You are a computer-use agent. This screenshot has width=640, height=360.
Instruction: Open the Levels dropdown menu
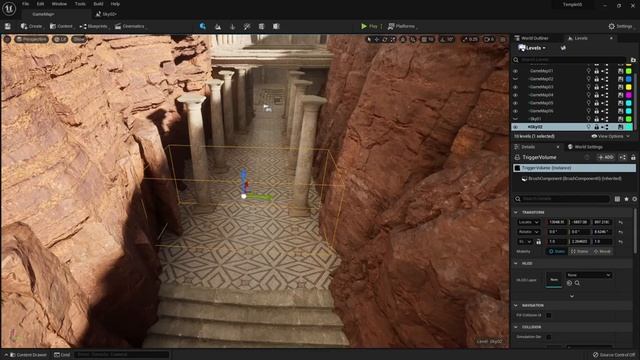pyautogui.click(x=532, y=48)
